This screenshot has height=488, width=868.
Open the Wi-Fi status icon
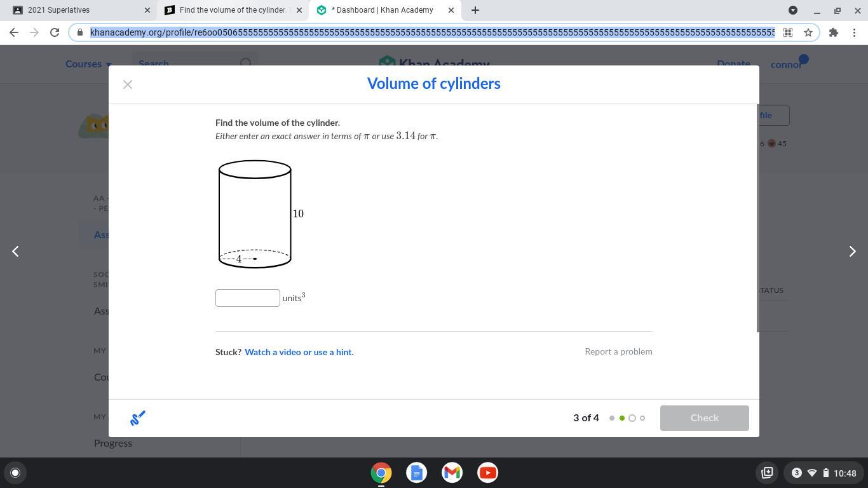(811, 473)
